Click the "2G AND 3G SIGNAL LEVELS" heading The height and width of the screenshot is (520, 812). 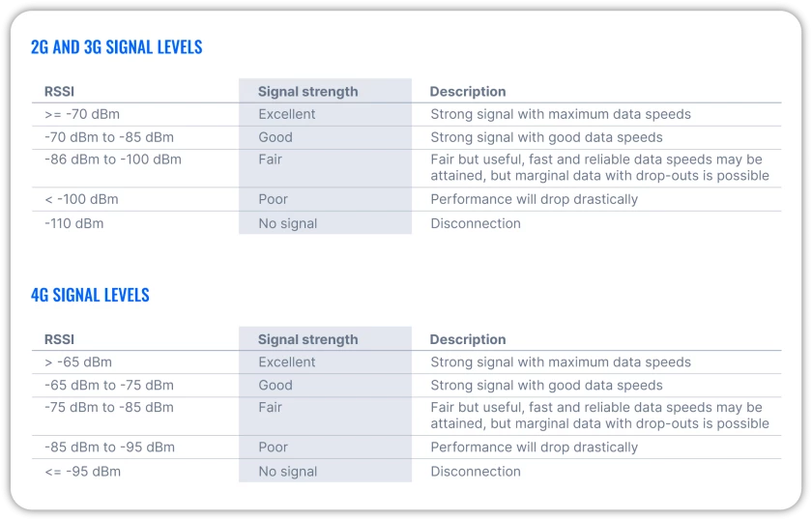116,47
